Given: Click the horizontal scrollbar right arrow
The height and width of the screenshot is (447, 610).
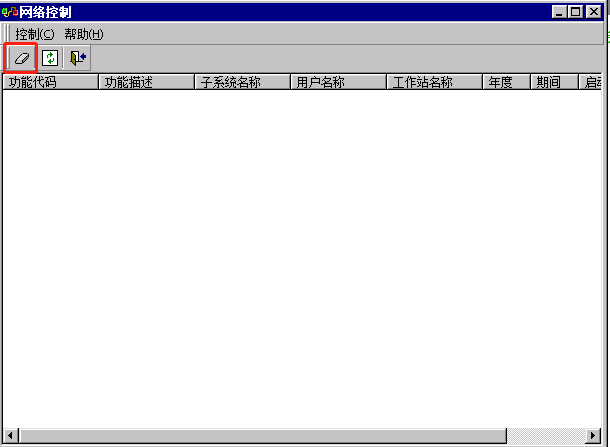Looking at the screenshot, I should coord(593,436).
